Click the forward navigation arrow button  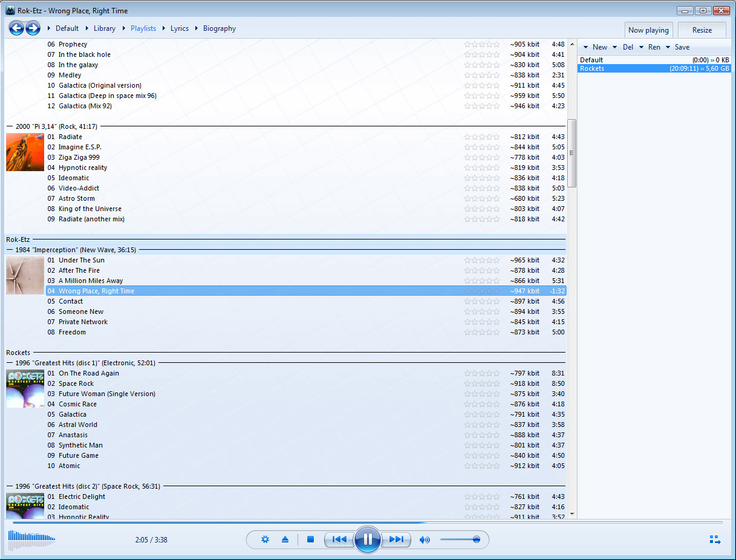click(x=33, y=28)
